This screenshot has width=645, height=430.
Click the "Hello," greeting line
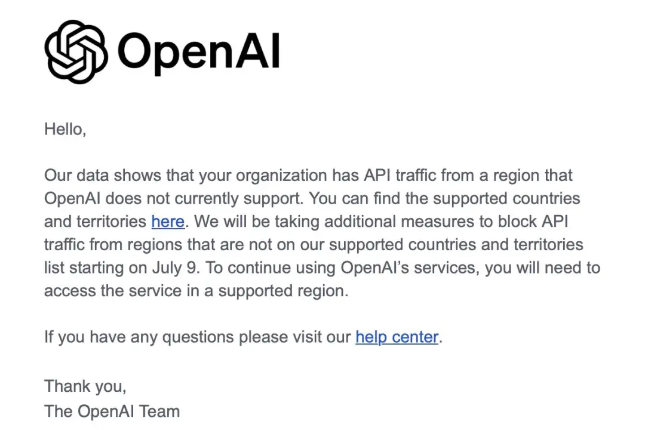point(65,129)
